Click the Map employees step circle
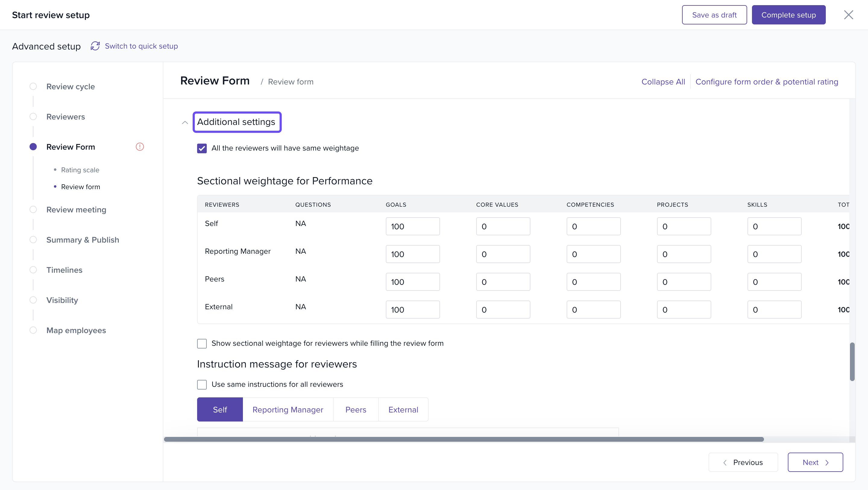The height and width of the screenshot is (490, 868). click(33, 330)
